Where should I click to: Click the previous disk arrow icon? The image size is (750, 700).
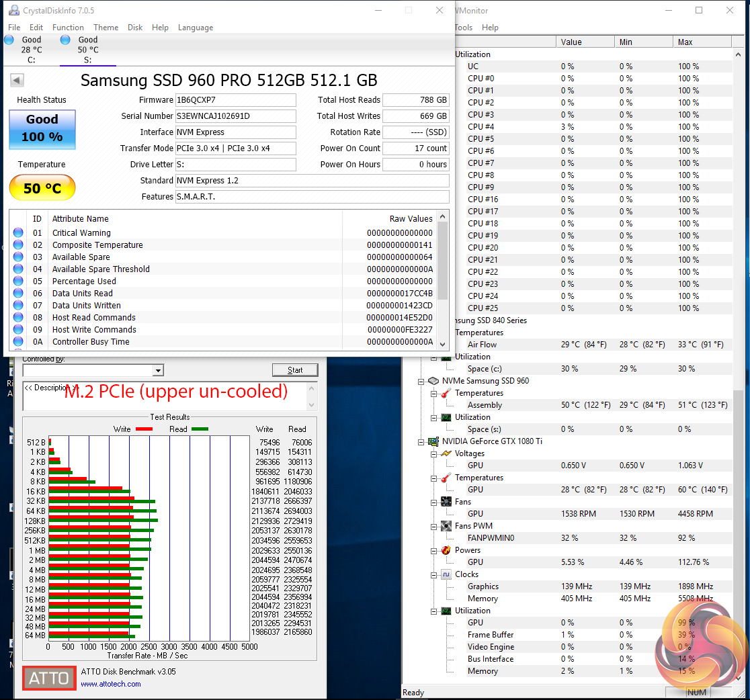(17, 81)
